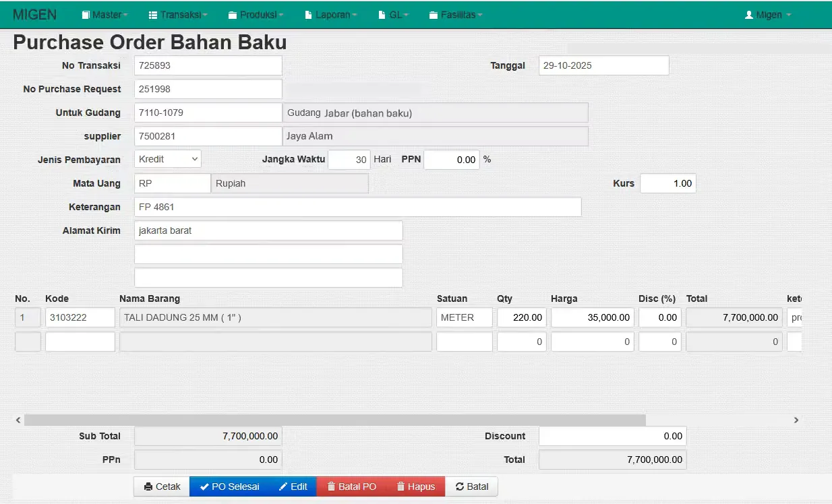The height and width of the screenshot is (504, 832).
Task: Click the PPN percent field
Action: [452, 160]
